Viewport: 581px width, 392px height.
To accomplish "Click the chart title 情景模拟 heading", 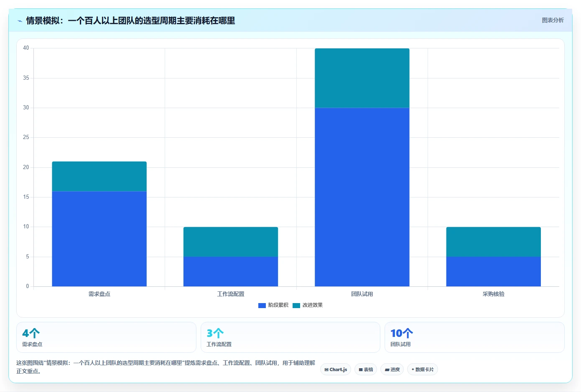I will tap(130, 20).
